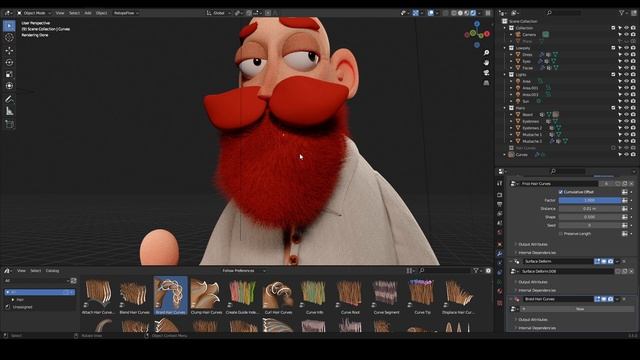Screen dimensions: 640x360
Task: Select the Eyebrows 2 object in outliner
Action: (x=532, y=128)
